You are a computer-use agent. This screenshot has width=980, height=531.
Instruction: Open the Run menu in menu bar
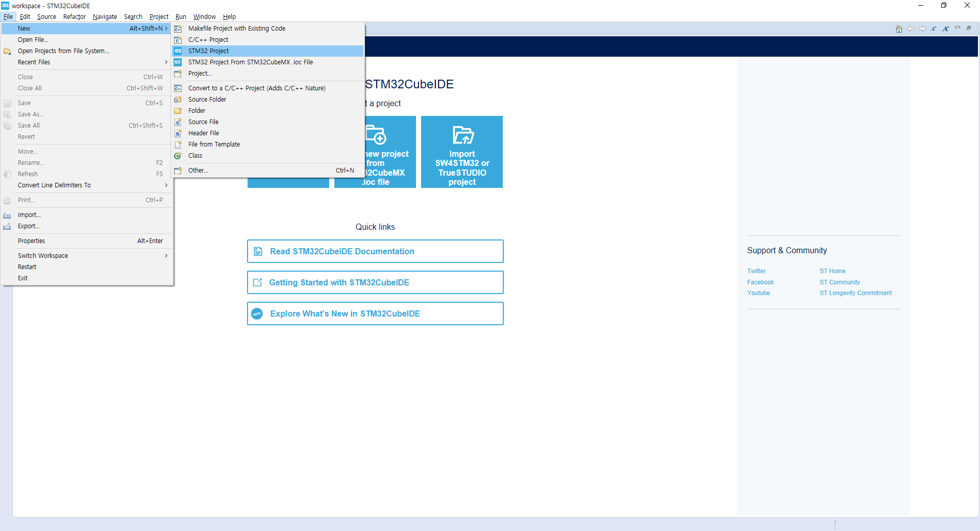pos(181,17)
